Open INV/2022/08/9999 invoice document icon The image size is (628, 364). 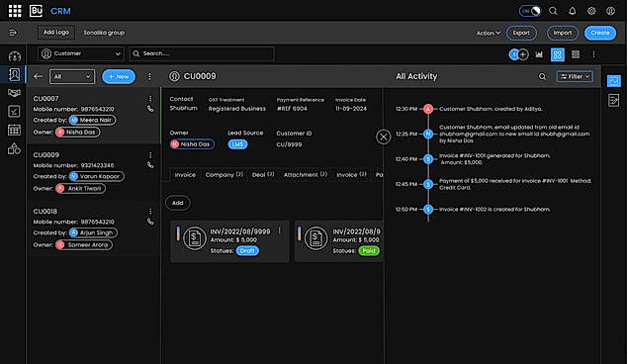[x=195, y=238]
